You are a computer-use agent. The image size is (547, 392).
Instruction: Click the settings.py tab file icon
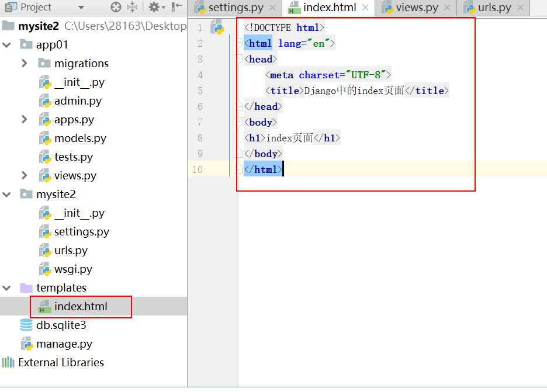click(200, 8)
